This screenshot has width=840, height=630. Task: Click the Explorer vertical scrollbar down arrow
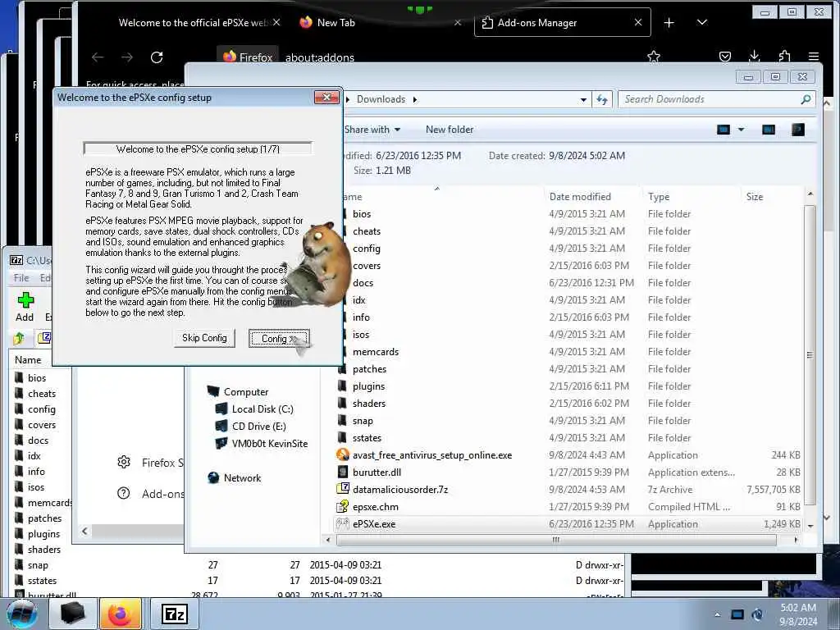810,526
